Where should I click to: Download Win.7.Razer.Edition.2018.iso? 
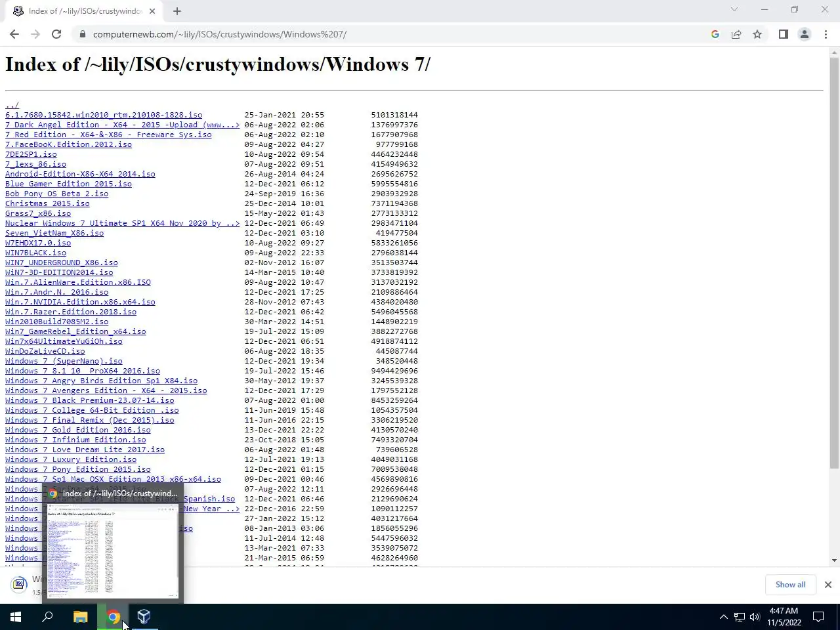pos(71,312)
